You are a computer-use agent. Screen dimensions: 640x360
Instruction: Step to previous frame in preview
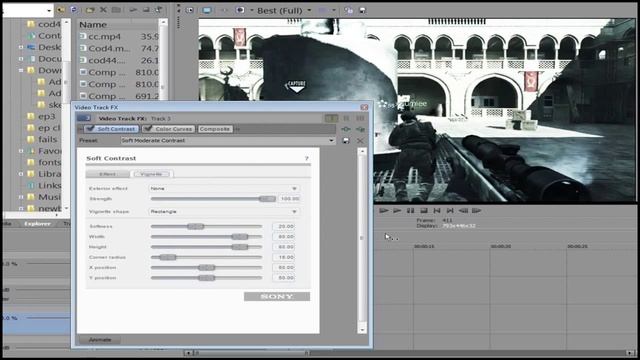pyautogui.click(x=463, y=211)
